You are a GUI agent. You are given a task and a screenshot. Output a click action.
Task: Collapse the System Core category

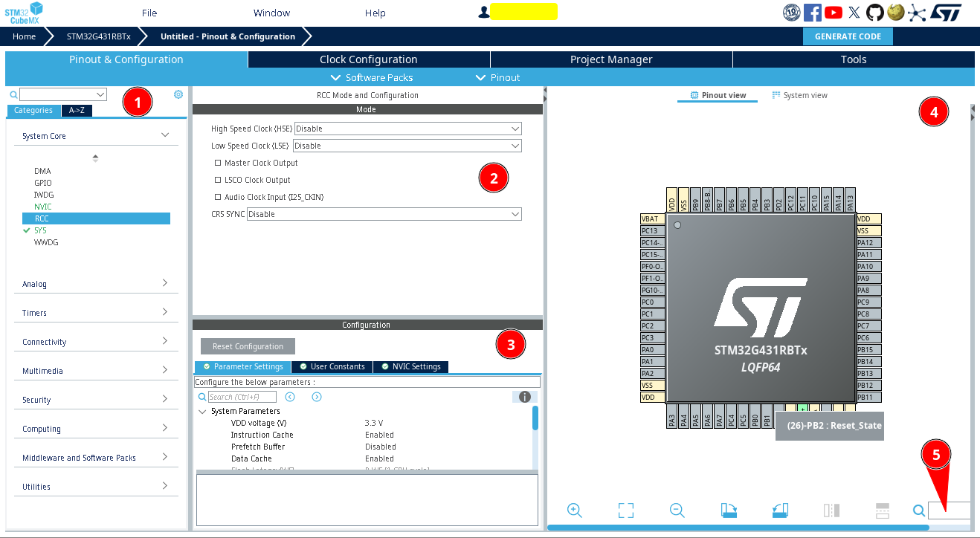165,135
